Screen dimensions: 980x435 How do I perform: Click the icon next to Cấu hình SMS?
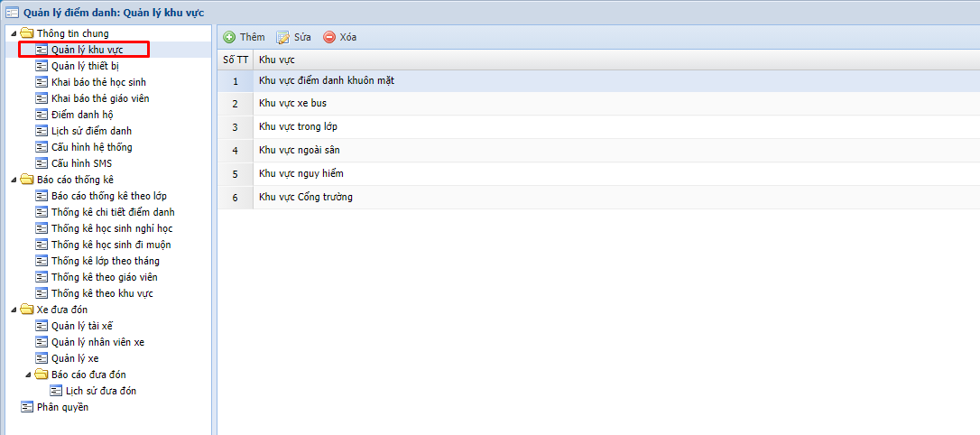tap(42, 163)
